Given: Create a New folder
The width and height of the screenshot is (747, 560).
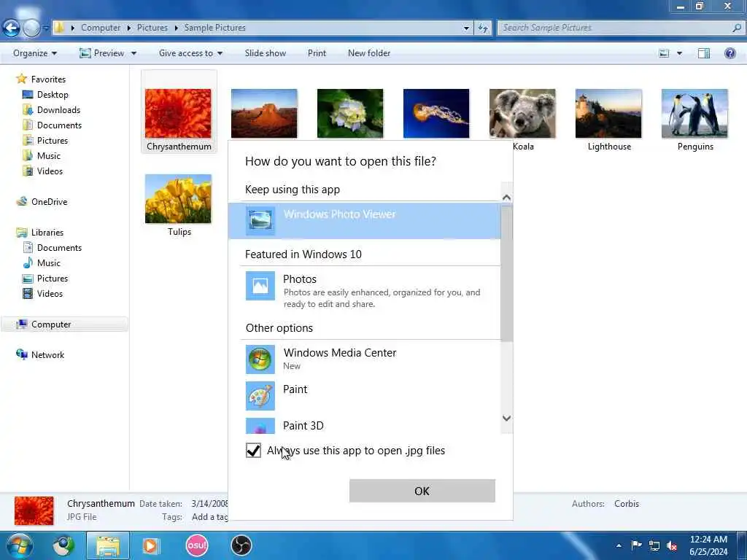Looking at the screenshot, I should 369,53.
